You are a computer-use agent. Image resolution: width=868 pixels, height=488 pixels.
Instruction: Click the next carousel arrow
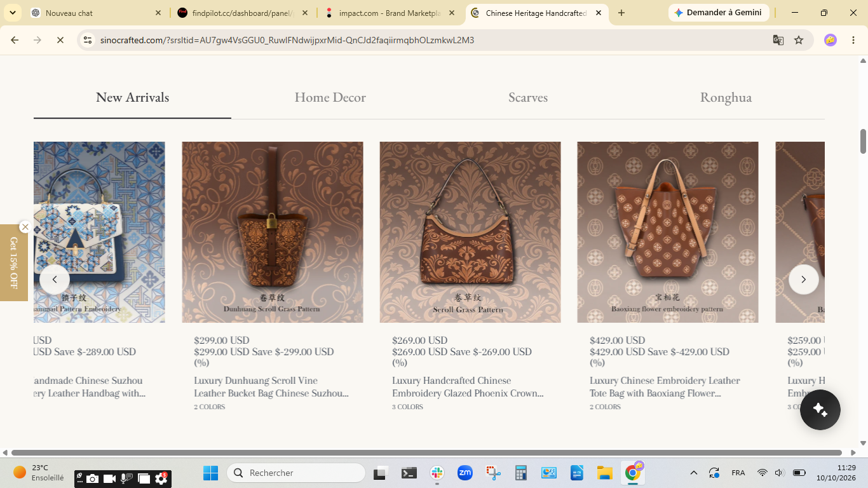pyautogui.click(x=804, y=280)
